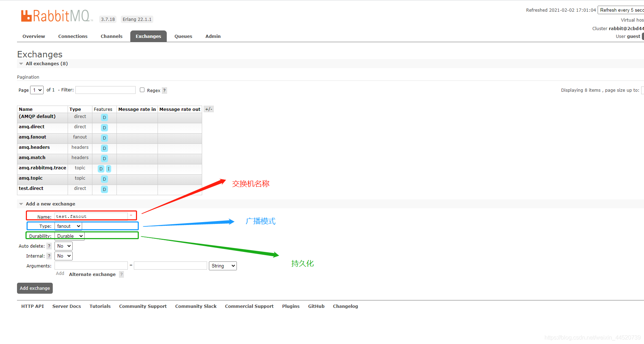Open the Refresh every 5 seconds dropdown
644x344 pixels.
pos(621,10)
